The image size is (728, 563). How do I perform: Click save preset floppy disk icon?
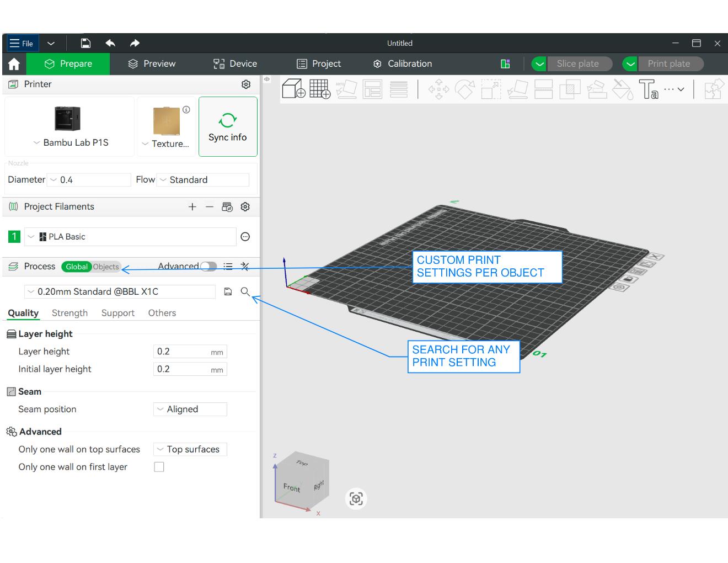pos(228,291)
